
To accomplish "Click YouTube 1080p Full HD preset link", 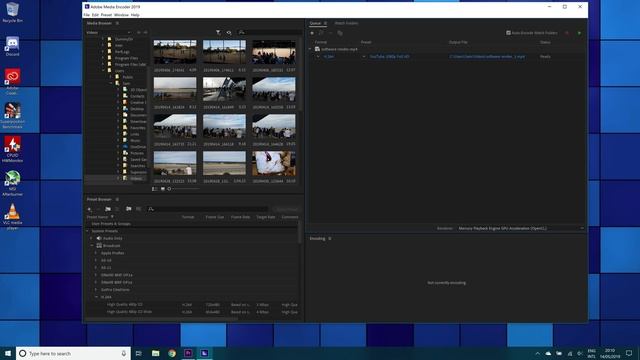I will (389, 57).
